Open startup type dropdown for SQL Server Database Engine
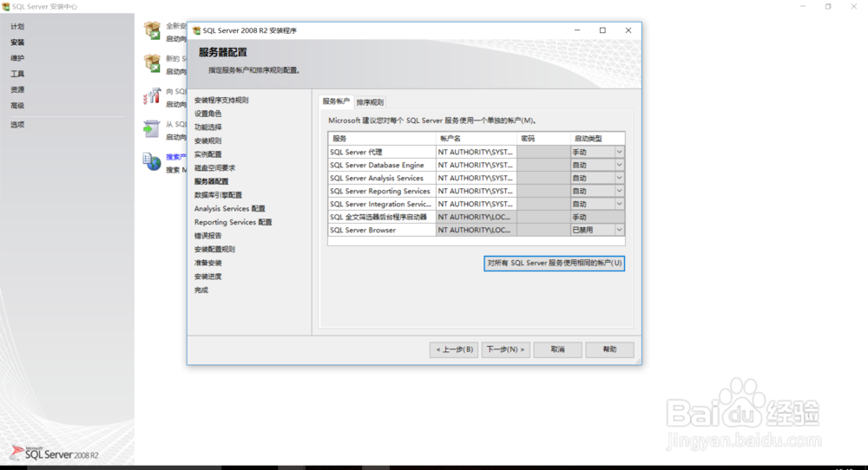The image size is (868, 470). pyautogui.click(x=620, y=165)
